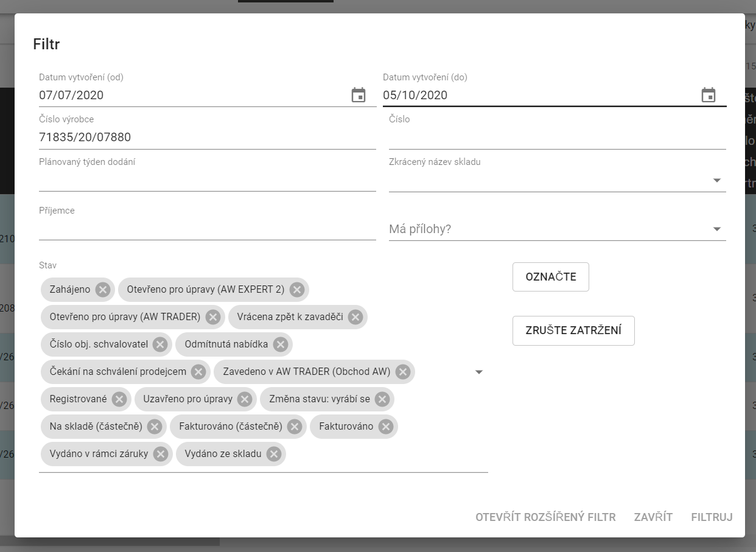Remove the Odmítnutá nabídka status chip

280,344
